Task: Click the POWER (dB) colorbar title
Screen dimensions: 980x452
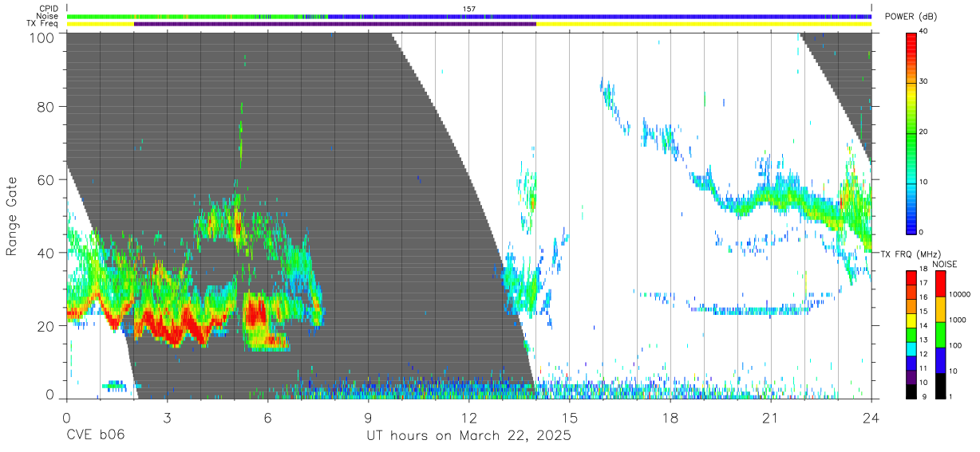Action: point(911,17)
